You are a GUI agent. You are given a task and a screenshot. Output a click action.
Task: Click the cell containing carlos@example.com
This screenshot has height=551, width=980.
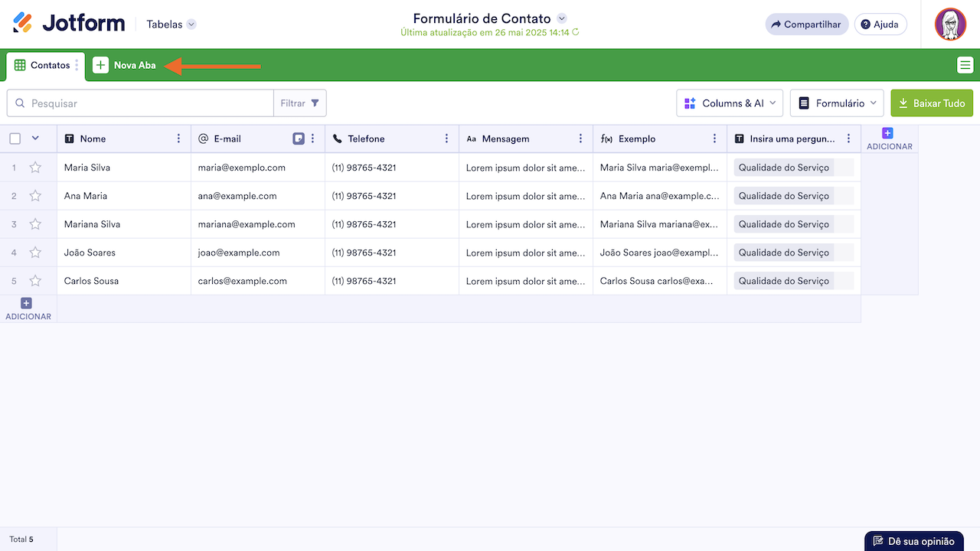[x=258, y=281]
